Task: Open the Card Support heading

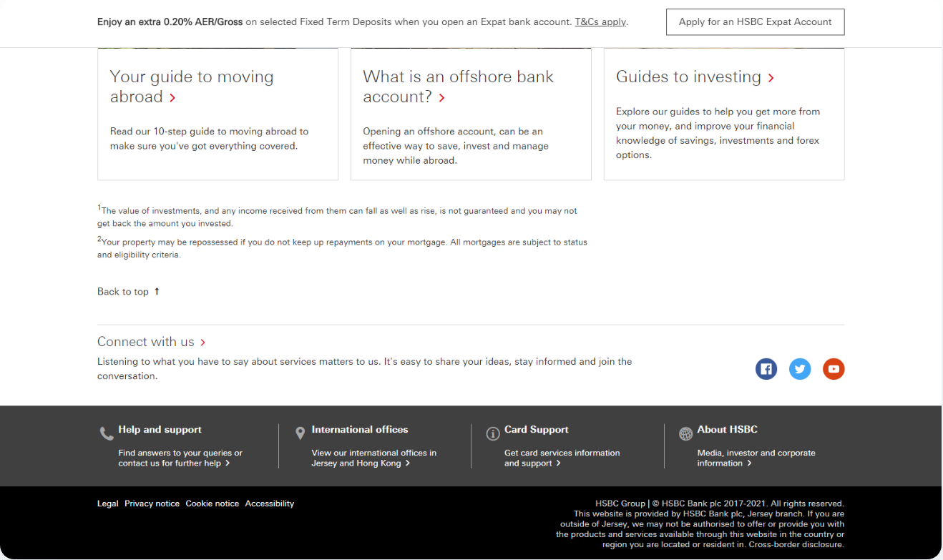Action: point(537,430)
